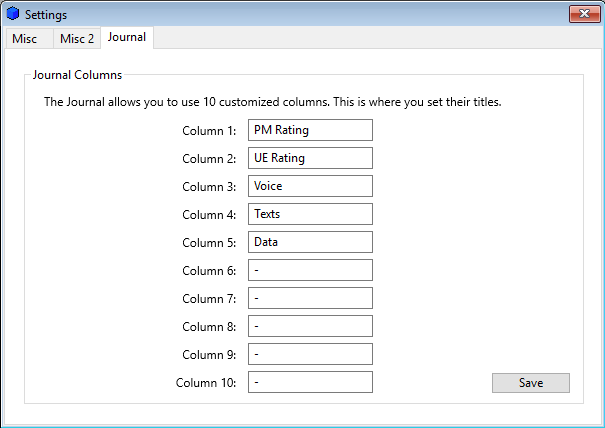Screen dimensions: 605x428
Task: Open the Misc 2 tab
Action: (77, 38)
